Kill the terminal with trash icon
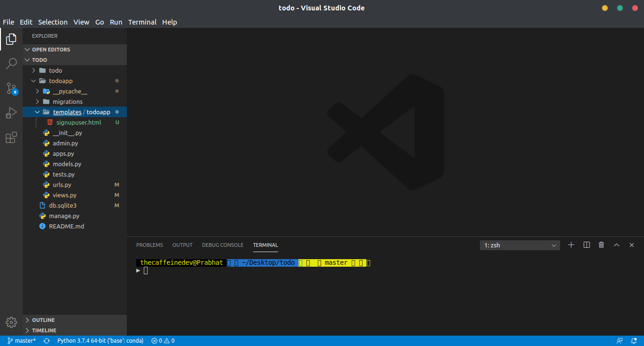644x346 pixels. (601, 245)
